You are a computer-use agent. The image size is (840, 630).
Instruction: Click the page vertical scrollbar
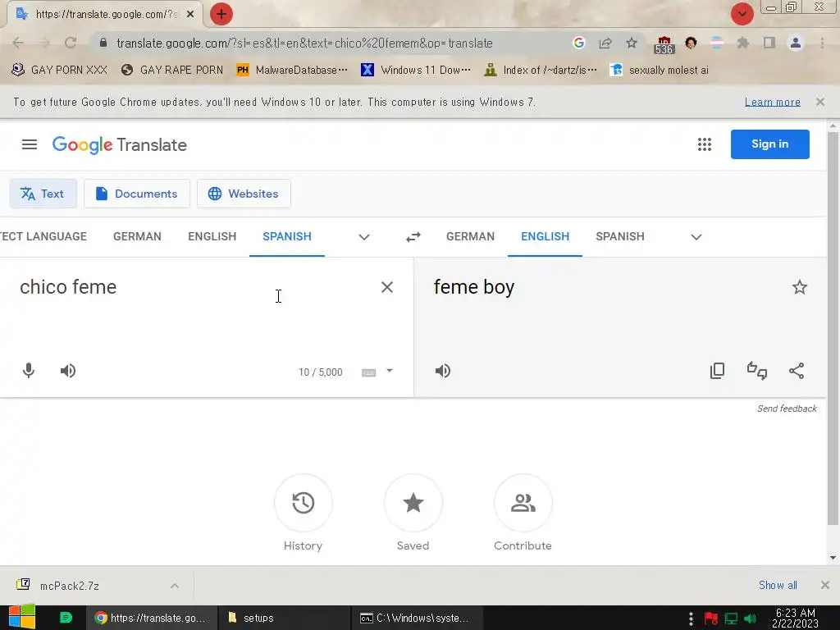click(x=833, y=330)
